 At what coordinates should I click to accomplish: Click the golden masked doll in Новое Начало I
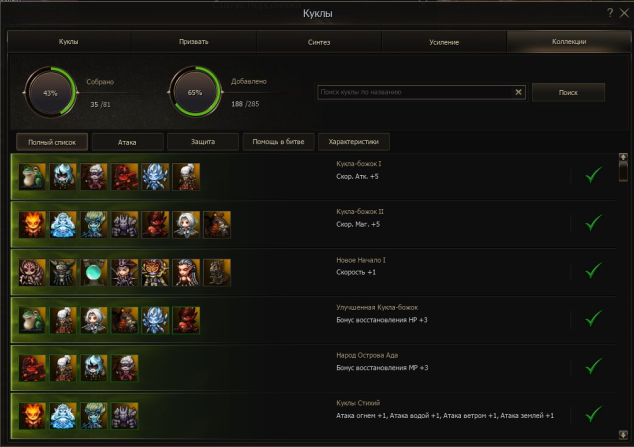tap(155, 272)
